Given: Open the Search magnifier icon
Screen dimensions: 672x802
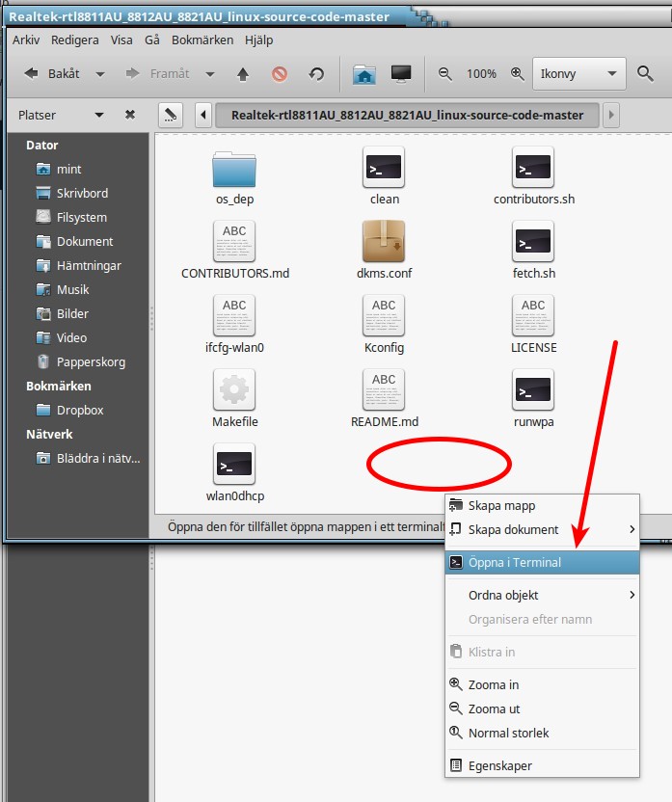Looking at the screenshot, I should (x=646, y=74).
